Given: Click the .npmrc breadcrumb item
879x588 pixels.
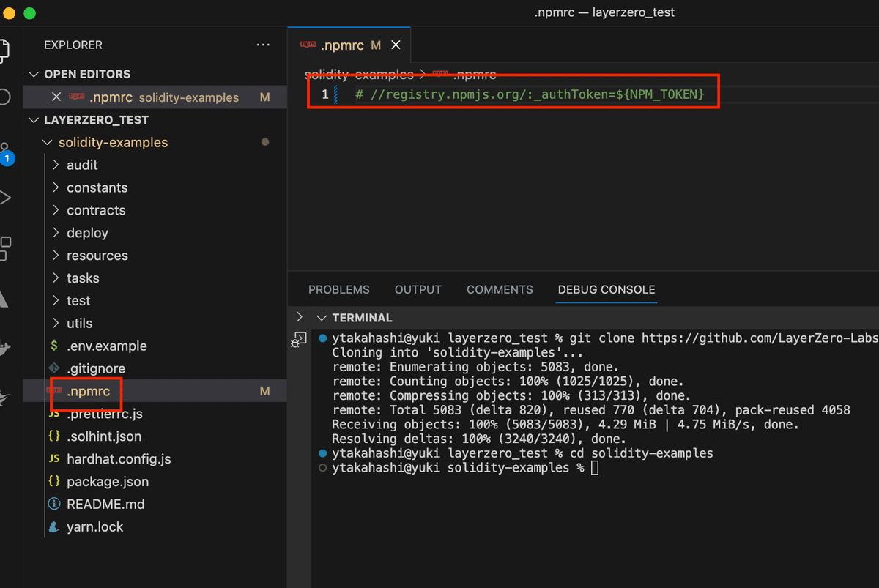Looking at the screenshot, I should coord(475,75).
